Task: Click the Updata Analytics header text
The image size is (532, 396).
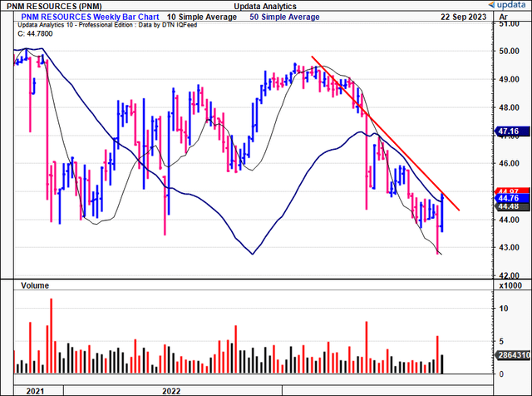Action: 265,6
